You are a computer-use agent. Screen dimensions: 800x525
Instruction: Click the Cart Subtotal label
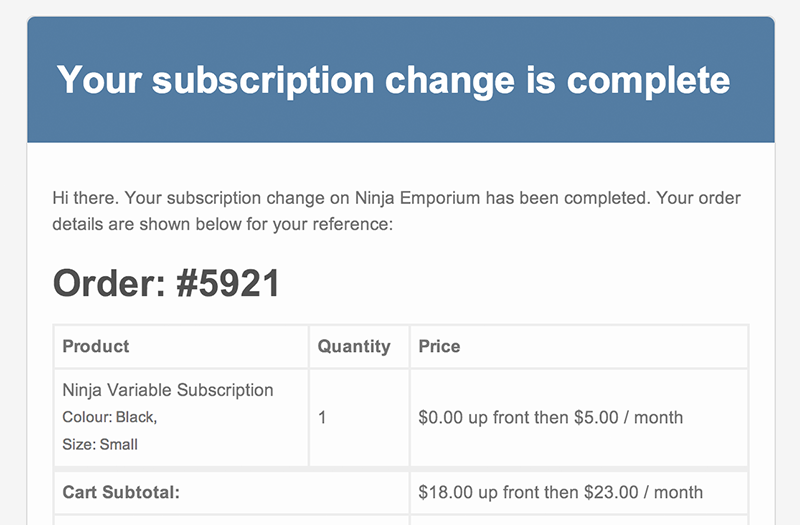[x=121, y=492]
